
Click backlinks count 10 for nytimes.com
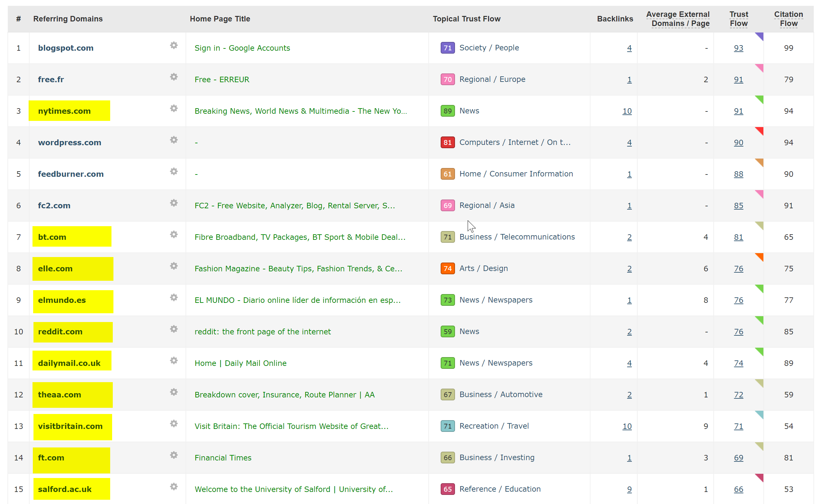tap(627, 111)
